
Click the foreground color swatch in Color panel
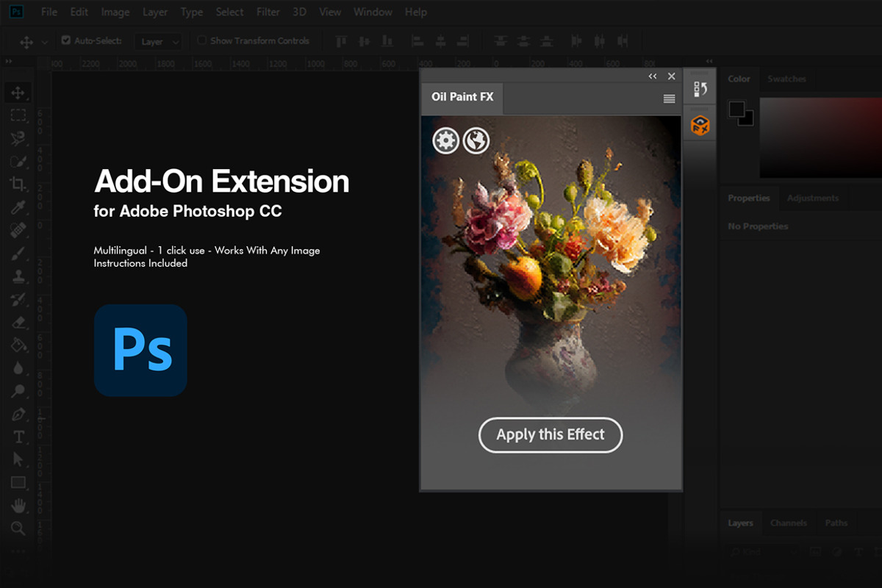point(736,110)
